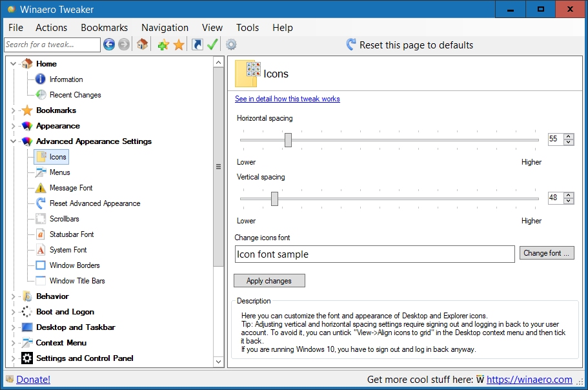This screenshot has width=588, height=390.
Task: Click the blue Back navigation arrow
Action: (x=109, y=45)
